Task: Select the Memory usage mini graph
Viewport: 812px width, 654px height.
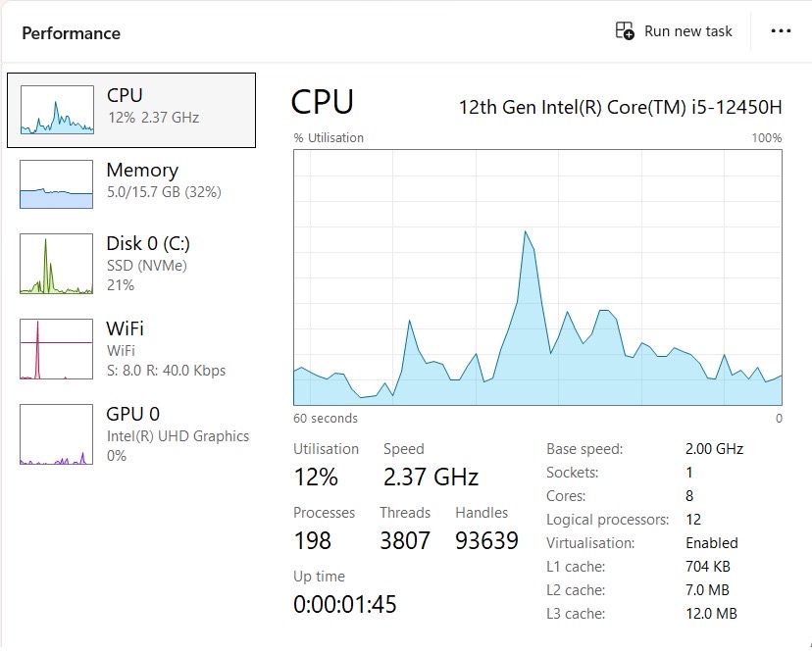Action: (56, 184)
